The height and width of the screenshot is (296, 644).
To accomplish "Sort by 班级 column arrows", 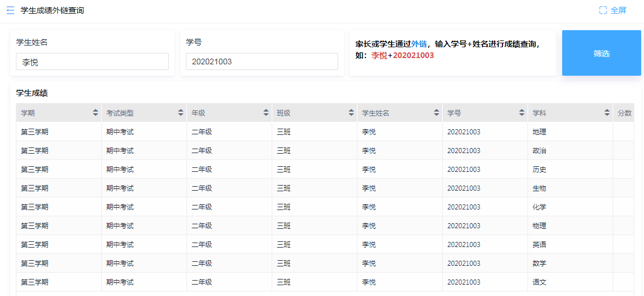I will pyautogui.click(x=351, y=113).
